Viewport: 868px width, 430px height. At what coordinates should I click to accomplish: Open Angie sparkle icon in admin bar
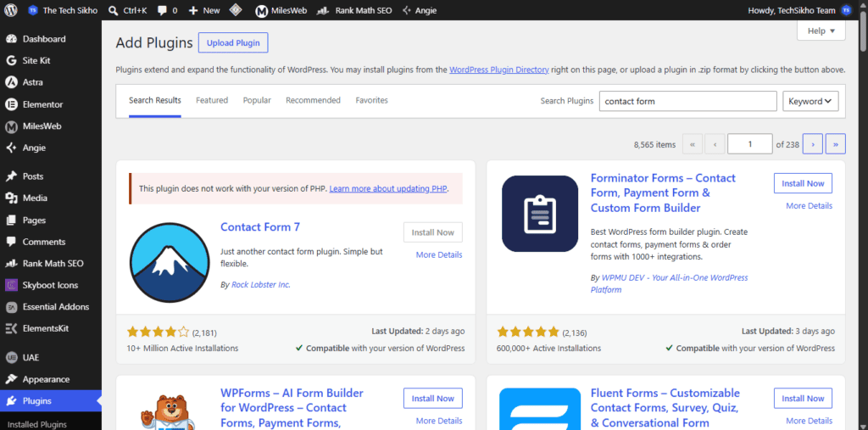pyautogui.click(x=407, y=10)
